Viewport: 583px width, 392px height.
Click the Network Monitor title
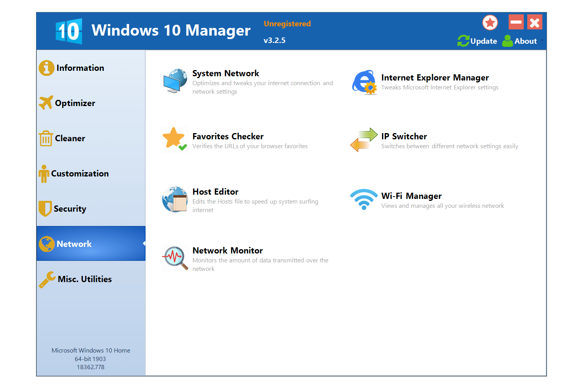[x=228, y=251]
